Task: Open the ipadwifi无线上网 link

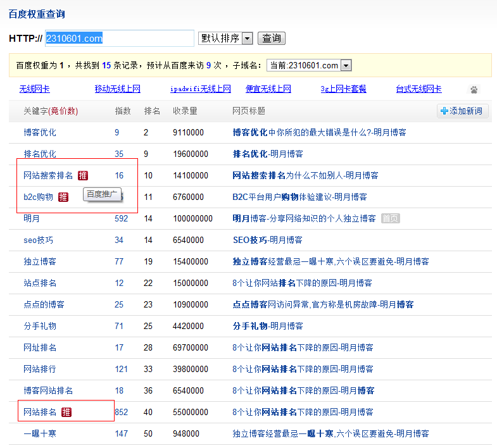Action: (200, 89)
